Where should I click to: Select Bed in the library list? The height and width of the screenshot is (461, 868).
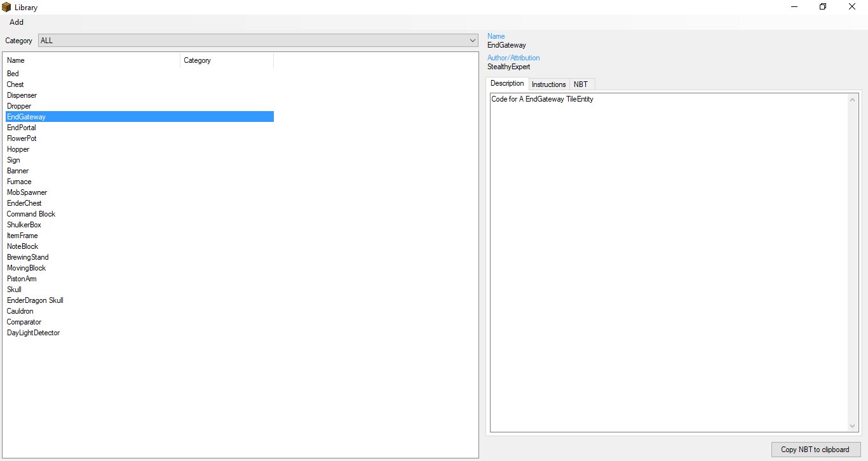click(x=13, y=74)
